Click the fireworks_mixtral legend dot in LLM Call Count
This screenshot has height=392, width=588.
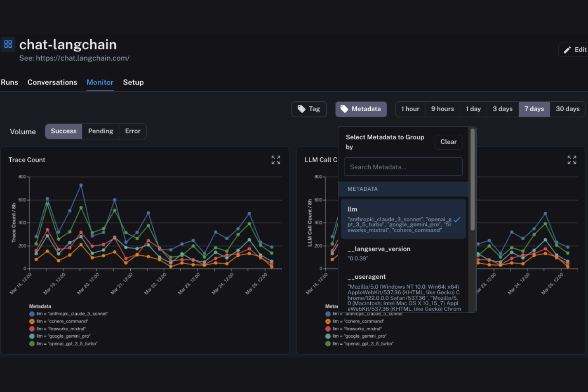click(328, 329)
